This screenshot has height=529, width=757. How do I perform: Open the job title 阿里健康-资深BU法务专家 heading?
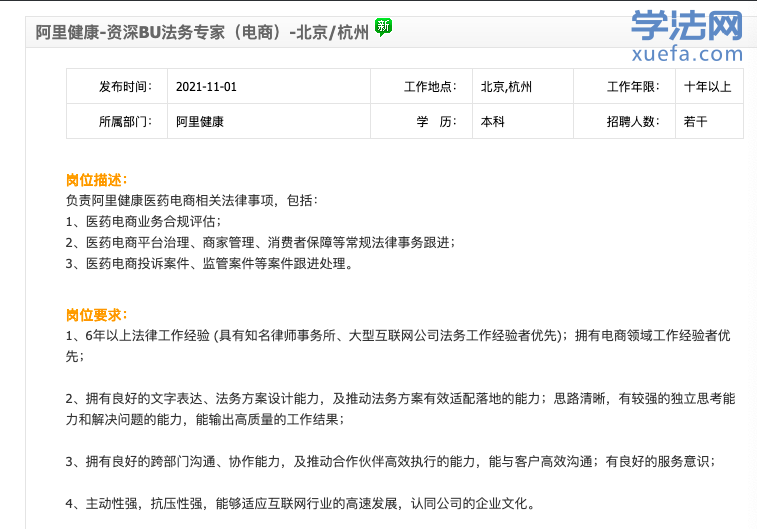(202, 32)
